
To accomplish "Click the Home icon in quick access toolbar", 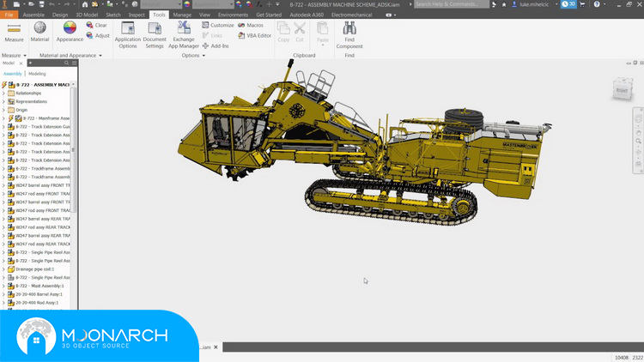I will [x=85, y=4].
